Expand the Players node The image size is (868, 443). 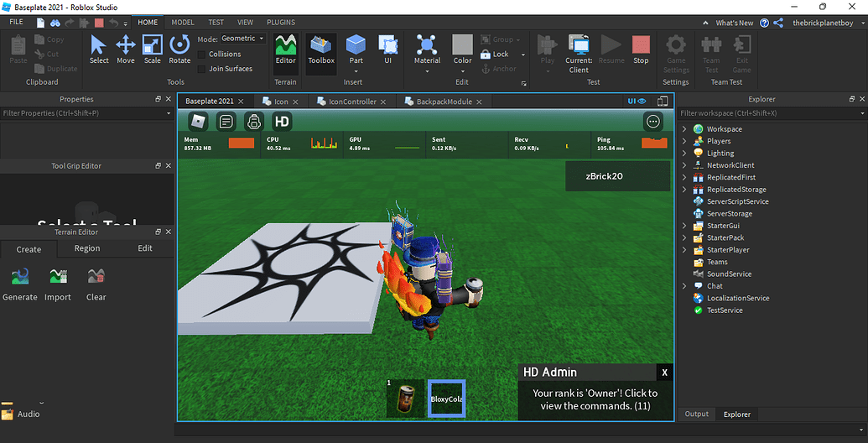click(684, 141)
